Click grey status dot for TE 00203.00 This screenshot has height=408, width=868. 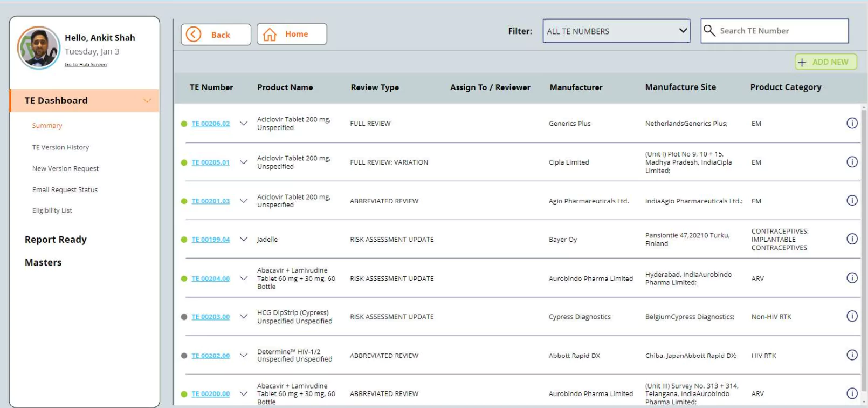point(184,317)
